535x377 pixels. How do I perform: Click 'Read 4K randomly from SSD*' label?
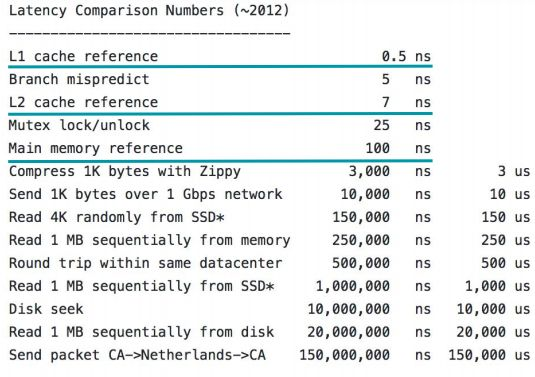[x=117, y=217]
